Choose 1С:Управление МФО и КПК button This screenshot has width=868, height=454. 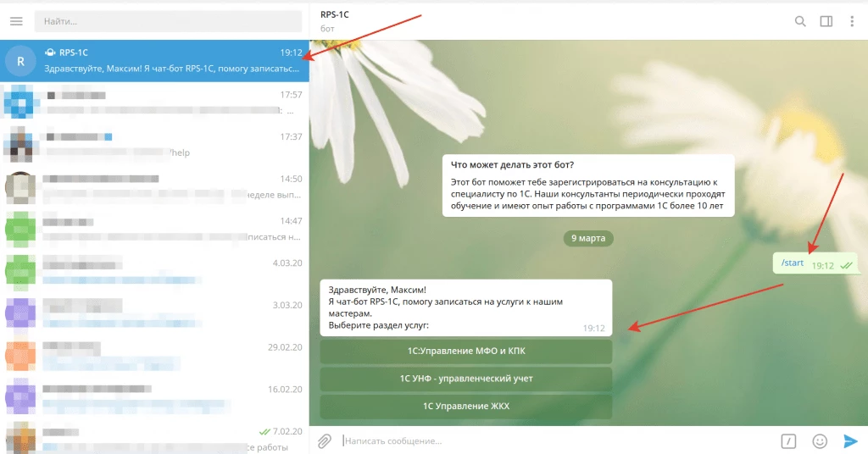pos(466,351)
